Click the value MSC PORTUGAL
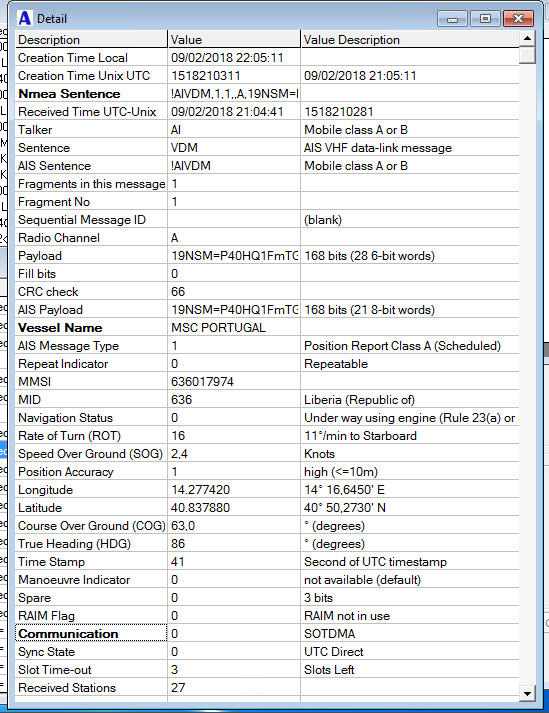Image resolution: width=549 pixels, height=713 pixels. tap(218, 327)
